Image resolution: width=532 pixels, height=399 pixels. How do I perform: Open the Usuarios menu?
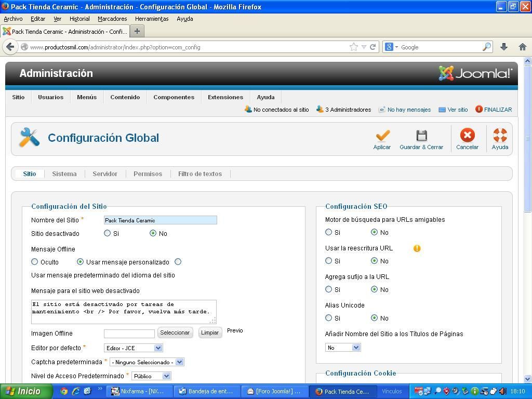pyautogui.click(x=50, y=97)
